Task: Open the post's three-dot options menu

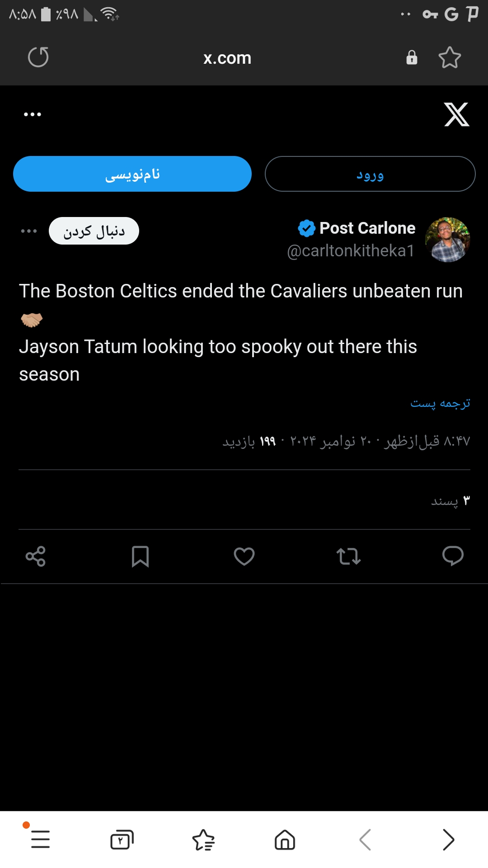Action: pos(29,231)
